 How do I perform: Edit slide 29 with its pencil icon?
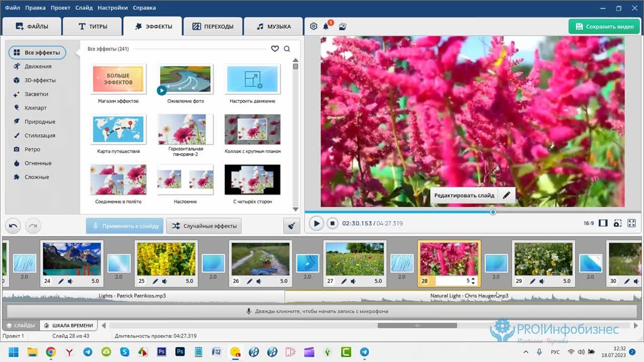532,281
